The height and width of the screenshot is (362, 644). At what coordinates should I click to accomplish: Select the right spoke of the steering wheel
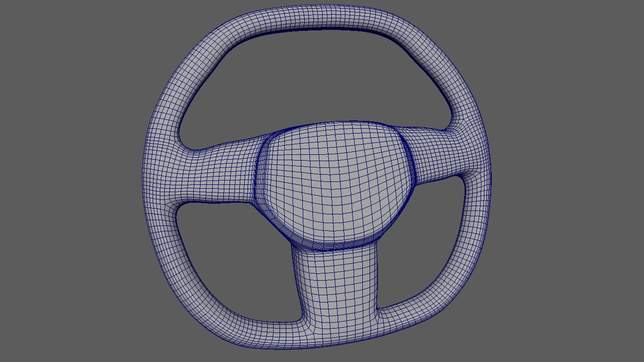(x=436, y=154)
